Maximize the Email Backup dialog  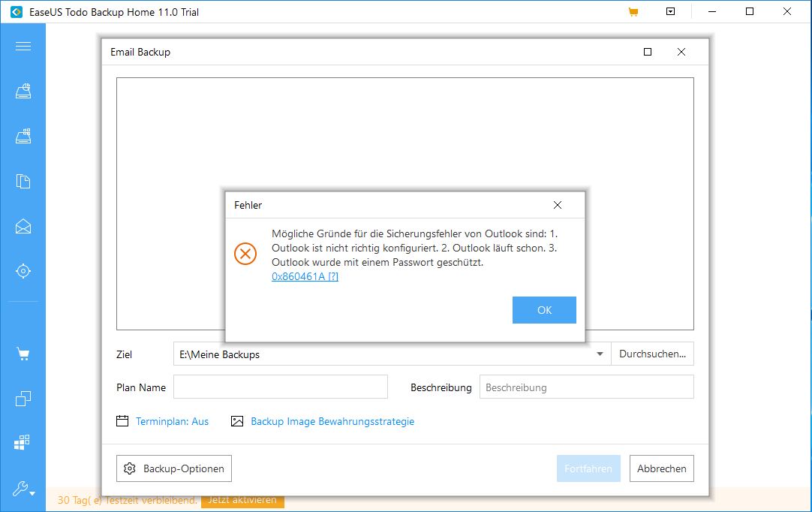pyautogui.click(x=648, y=52)
